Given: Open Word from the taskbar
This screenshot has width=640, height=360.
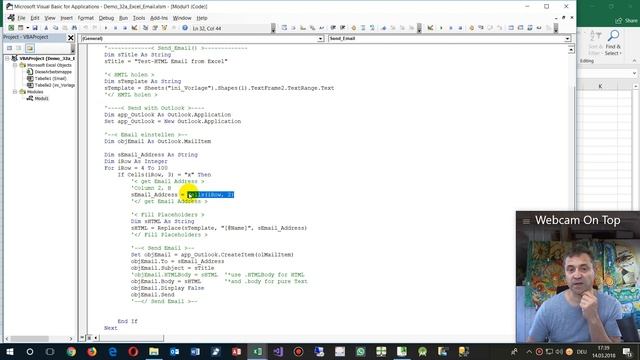Looking at the screenshot, I should pos(195,351).
